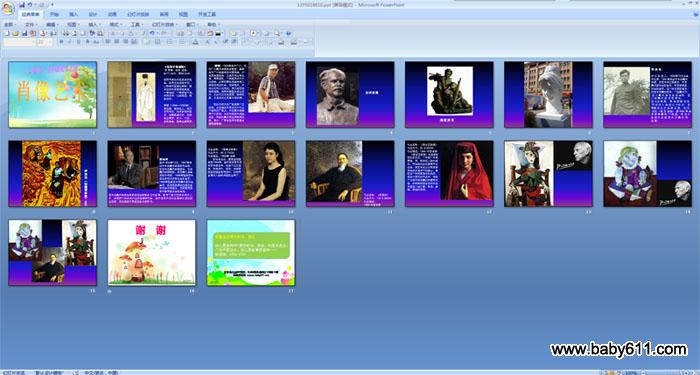Click the blue Help icon in classic toolbar
The height and width of the screenshot is (375, 700).
288,33
